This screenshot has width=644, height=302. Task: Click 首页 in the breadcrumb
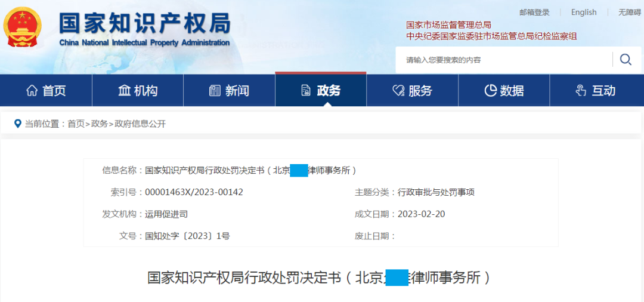(76, 124)
